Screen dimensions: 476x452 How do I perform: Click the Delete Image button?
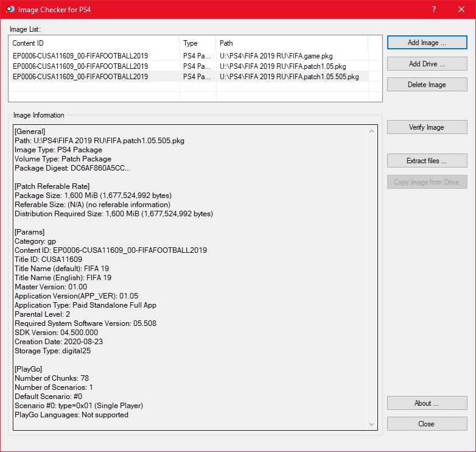[427, 85]
